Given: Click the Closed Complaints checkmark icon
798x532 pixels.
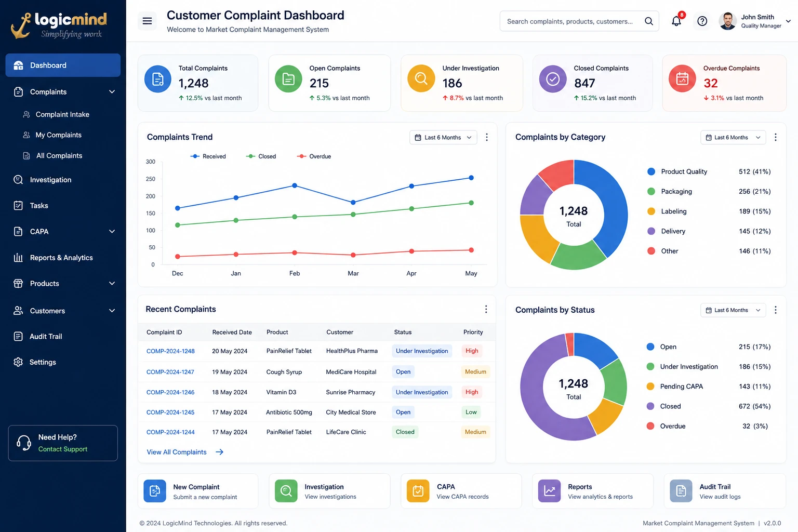Looking at the screenshot, I should coord(553,79).
